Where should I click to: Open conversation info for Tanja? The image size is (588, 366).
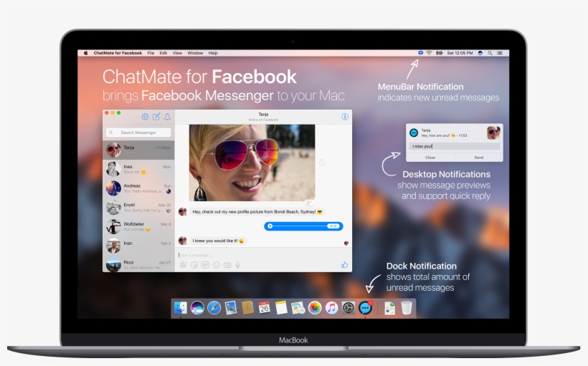(345, 117)
